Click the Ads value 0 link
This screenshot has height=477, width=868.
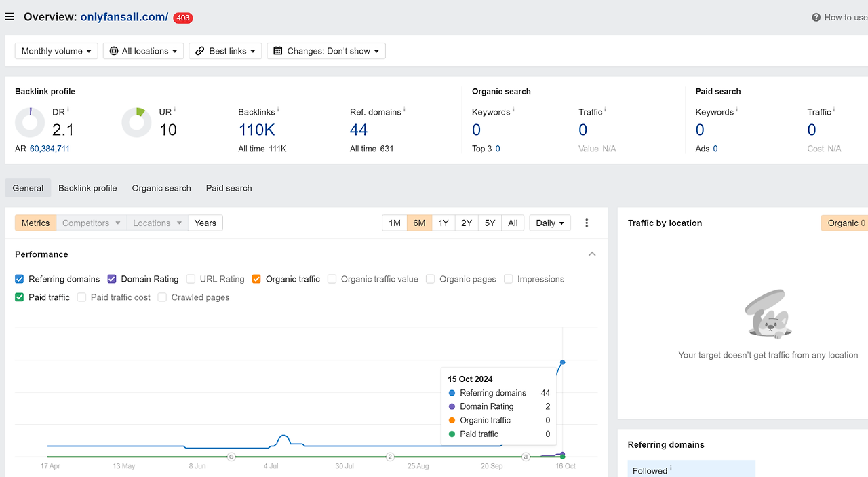[x=715, y=149]
